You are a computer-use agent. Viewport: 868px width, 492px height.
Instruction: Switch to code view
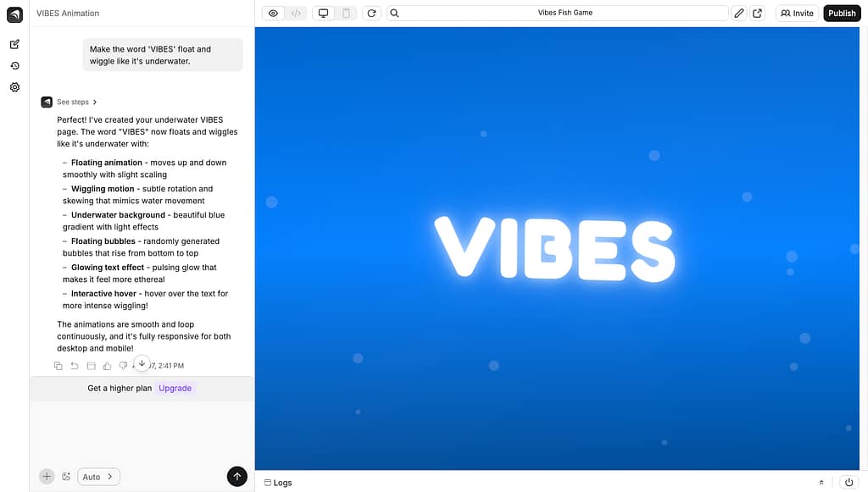pyautogui.click(x=296, y=14)
